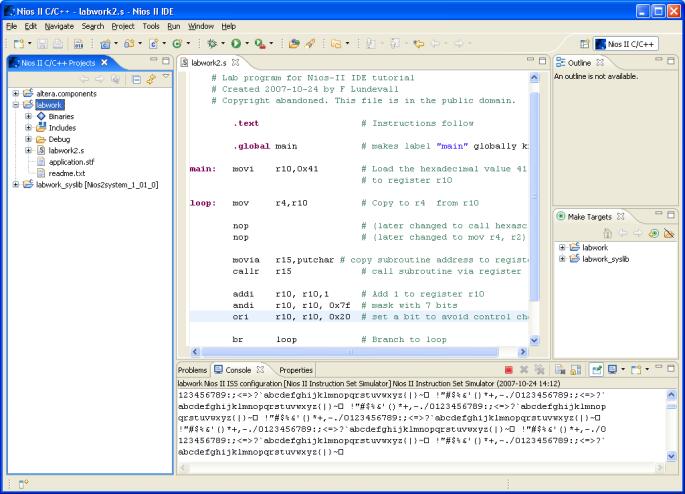Toggle Link with Editor in Projects panel
The height and width of the screenshot is (494, 685).
click(152, 79)
